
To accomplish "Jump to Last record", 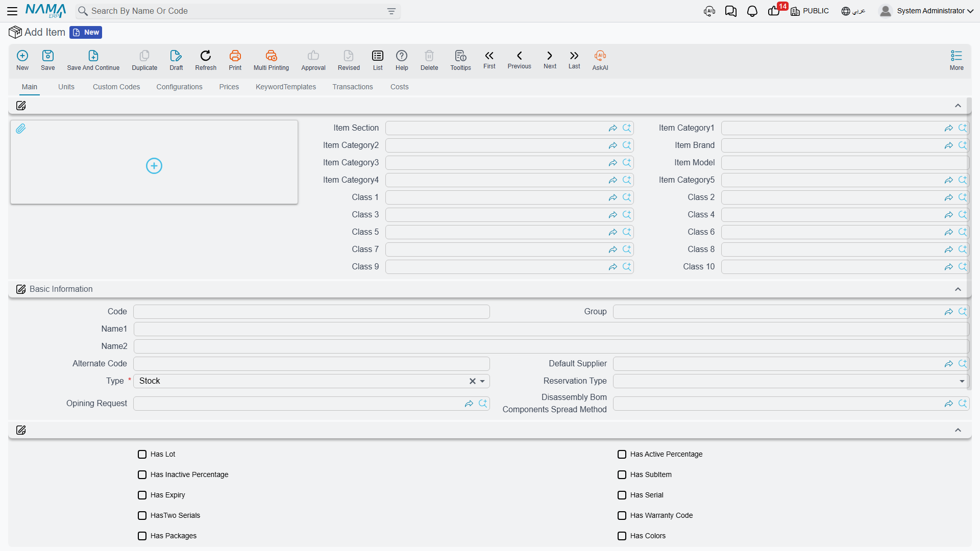I will coord(574,60).
